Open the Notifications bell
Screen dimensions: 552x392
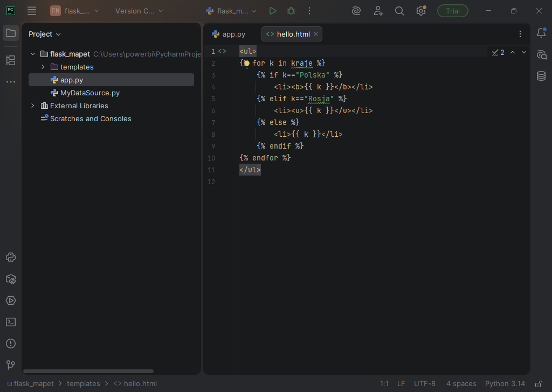[541, 33]
